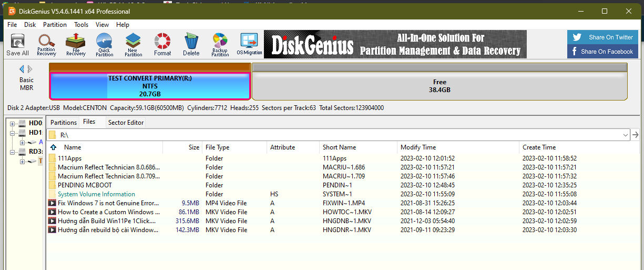Share on Facebook button
The height and width of the screenshot is (270, 644).
[602, 52]
